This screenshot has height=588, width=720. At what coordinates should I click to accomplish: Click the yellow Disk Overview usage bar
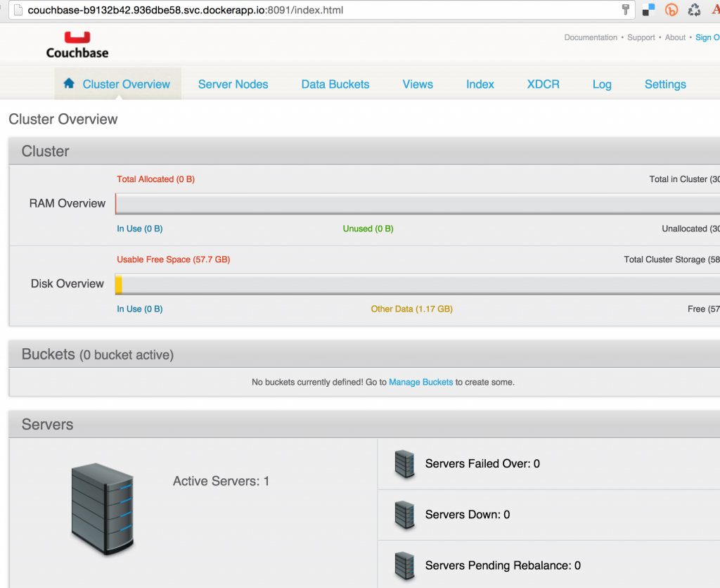point(119,284)
